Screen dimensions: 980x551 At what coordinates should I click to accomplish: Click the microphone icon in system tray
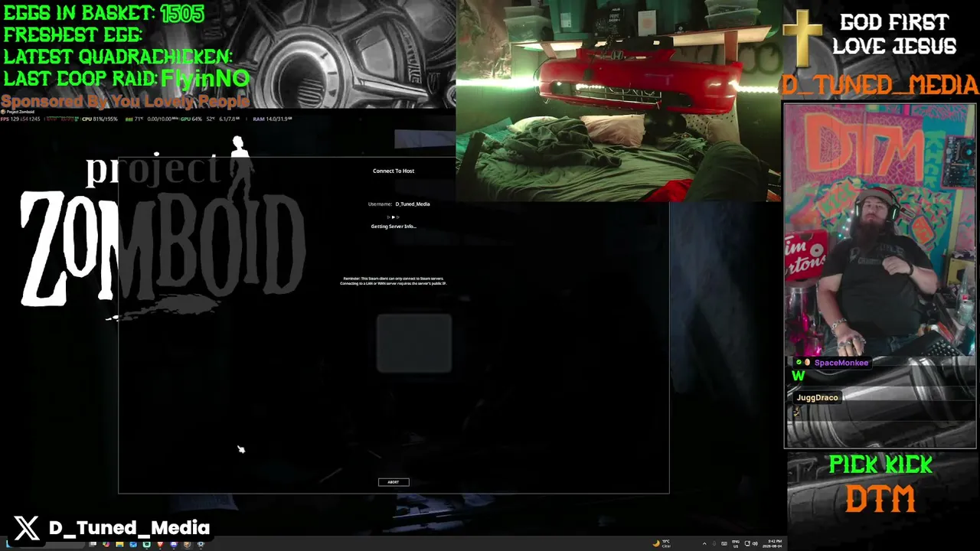714,544
